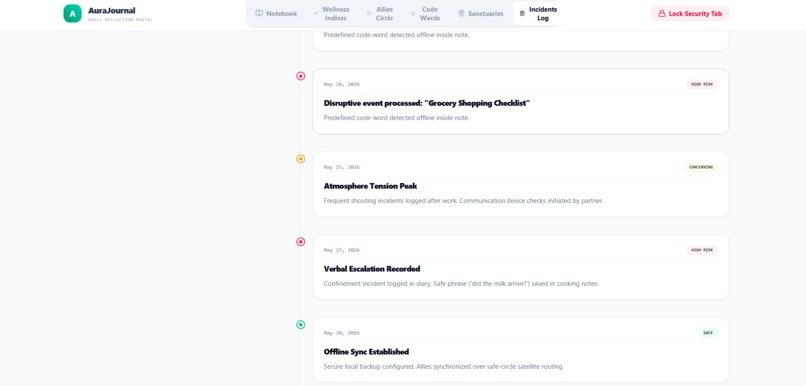Click the small icon beside Wellness Indices
This screenshot has width=806, height=386.
[x=316, y=14]
